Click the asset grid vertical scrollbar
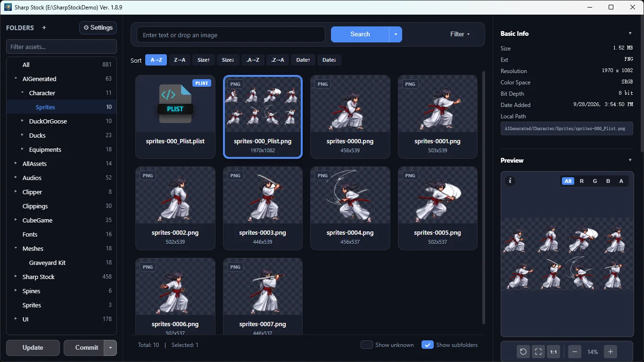Viewport: 644px width, 362px height. click(483, 198)
